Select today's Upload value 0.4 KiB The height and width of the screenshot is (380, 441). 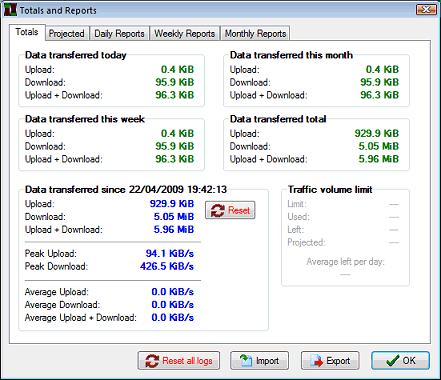177,69
